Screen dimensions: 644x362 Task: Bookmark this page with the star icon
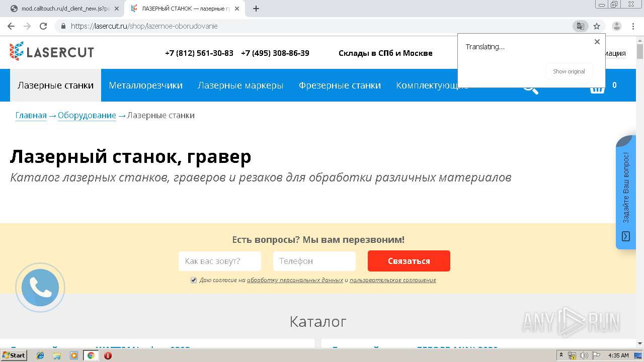tap(597, 26)
